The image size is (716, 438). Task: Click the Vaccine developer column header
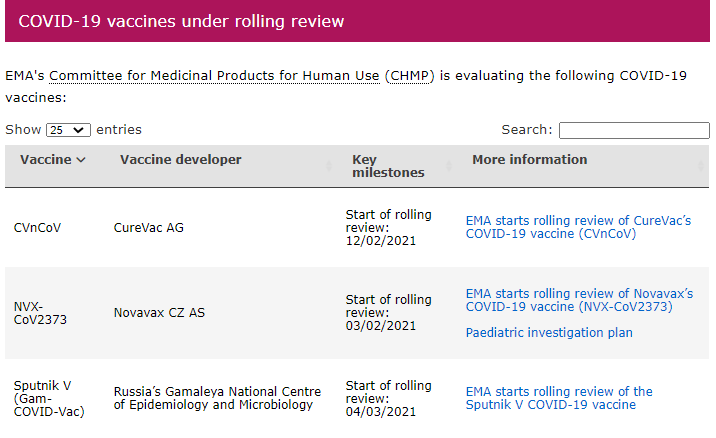click(181, 160)
